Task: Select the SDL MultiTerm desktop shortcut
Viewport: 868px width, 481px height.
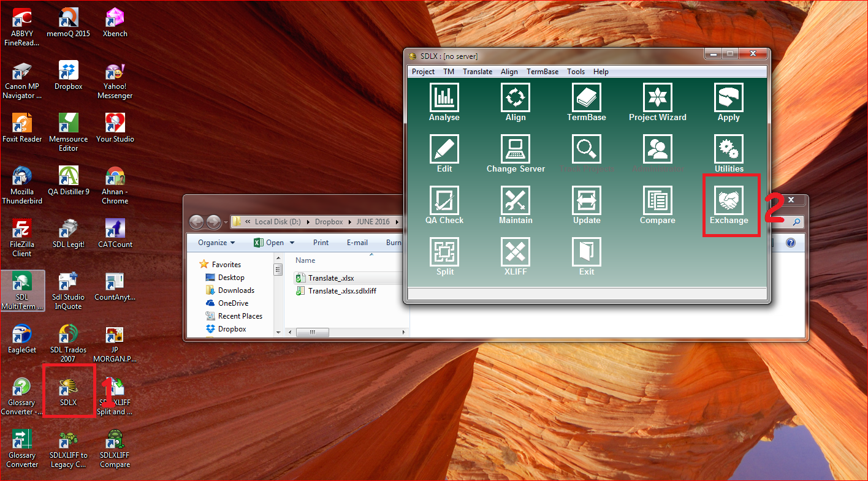Action: coord(22,291)
